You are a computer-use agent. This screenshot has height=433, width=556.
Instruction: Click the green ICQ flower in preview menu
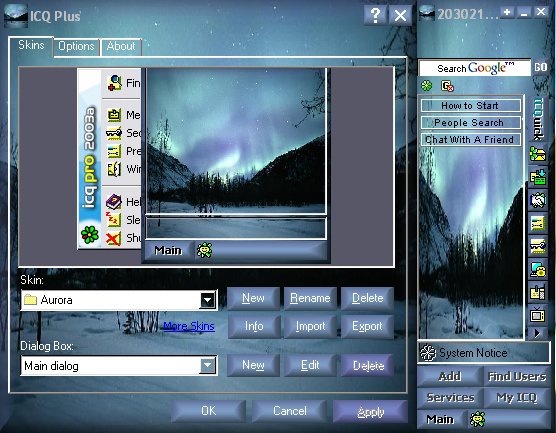point(90,234)
